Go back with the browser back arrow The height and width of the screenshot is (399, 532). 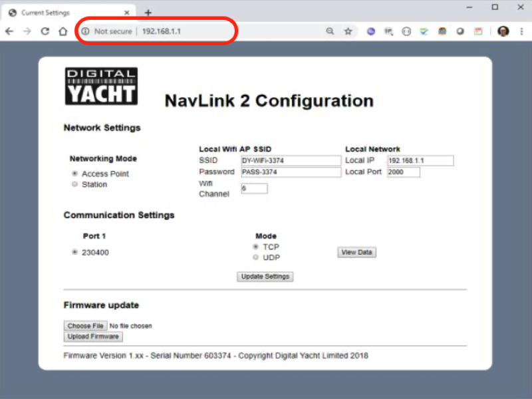coord(9,31)
